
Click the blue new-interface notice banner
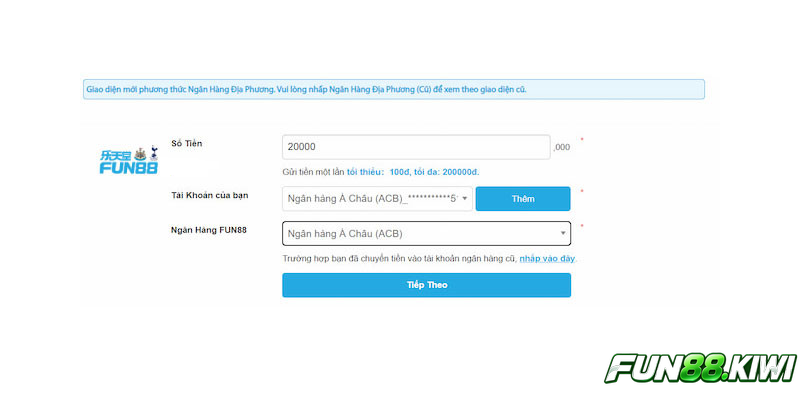coord(394,89)
